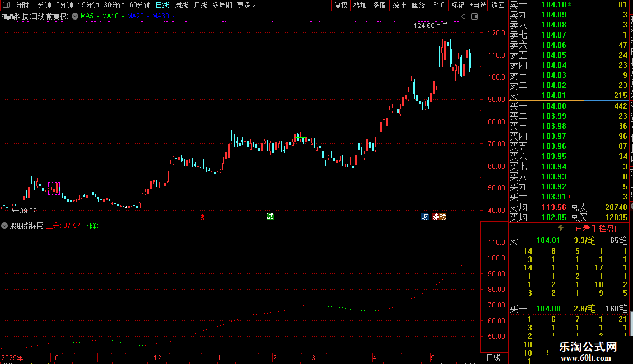This screenshot has width=633, height=364.
Task: Switch to 月线 monthly chart
Action: [x=200, y=5]
